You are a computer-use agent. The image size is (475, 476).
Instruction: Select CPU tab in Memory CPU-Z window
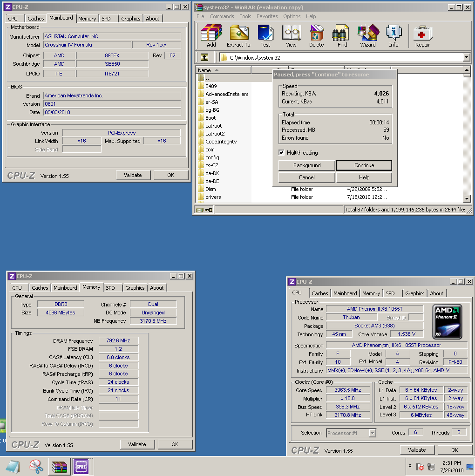pyautogui.click(x=17, y=288)
